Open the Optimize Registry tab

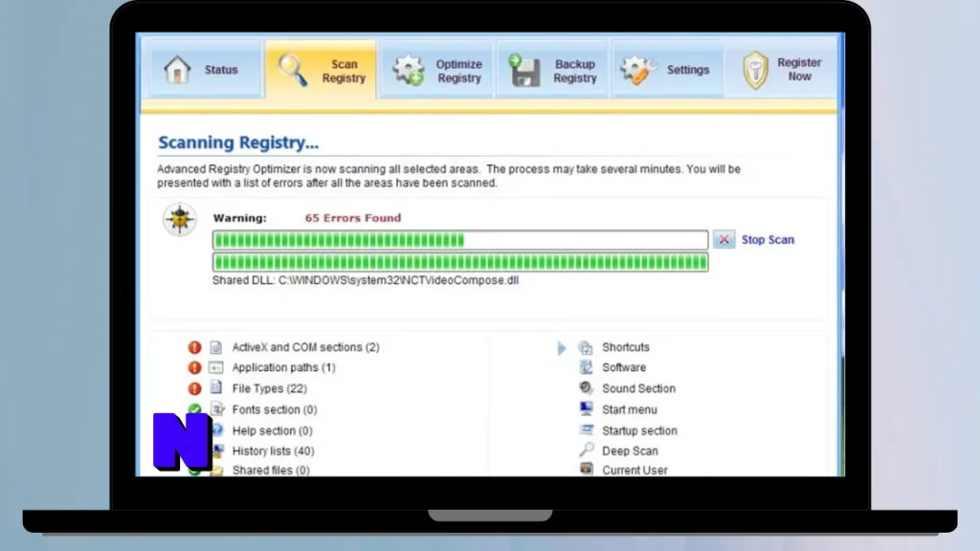pyautogui.click(x=436, y=70)
